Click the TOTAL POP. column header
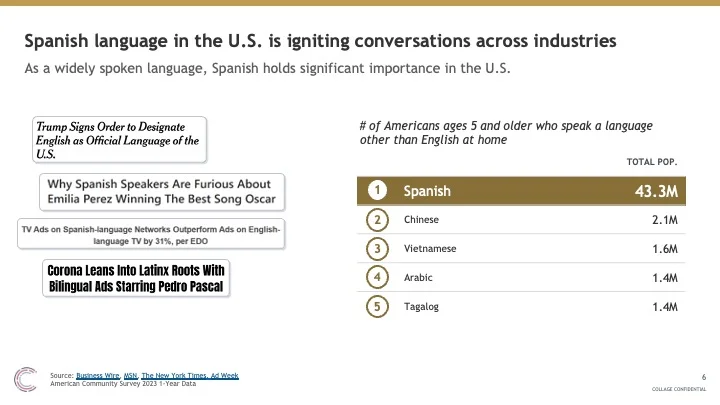Screen dimensions: 720x405 point(652,162)
